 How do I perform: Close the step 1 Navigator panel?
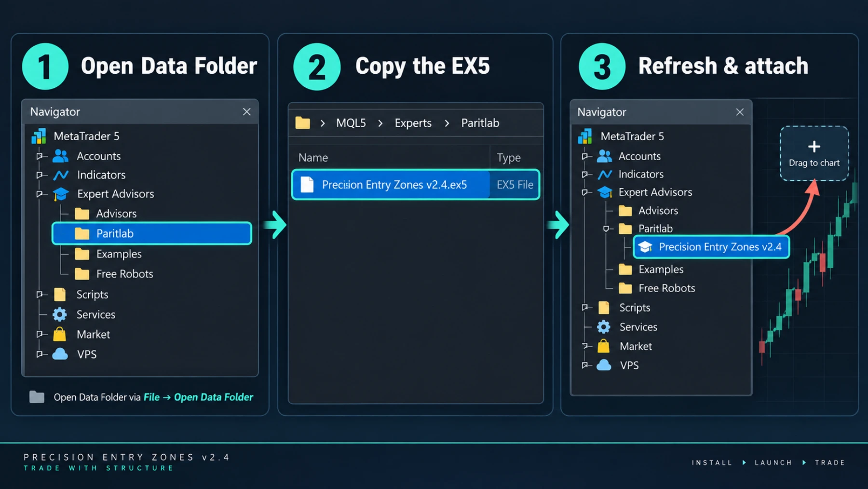point(246,112)
